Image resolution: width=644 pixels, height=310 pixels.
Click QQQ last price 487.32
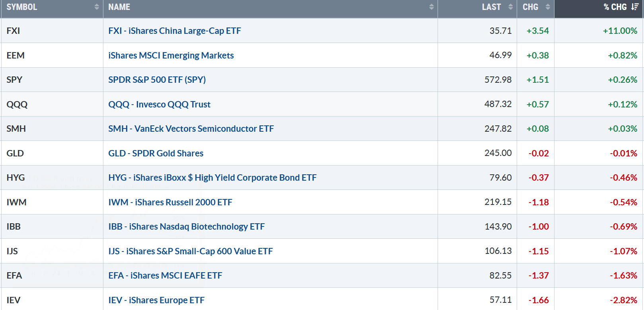point(498,104)
